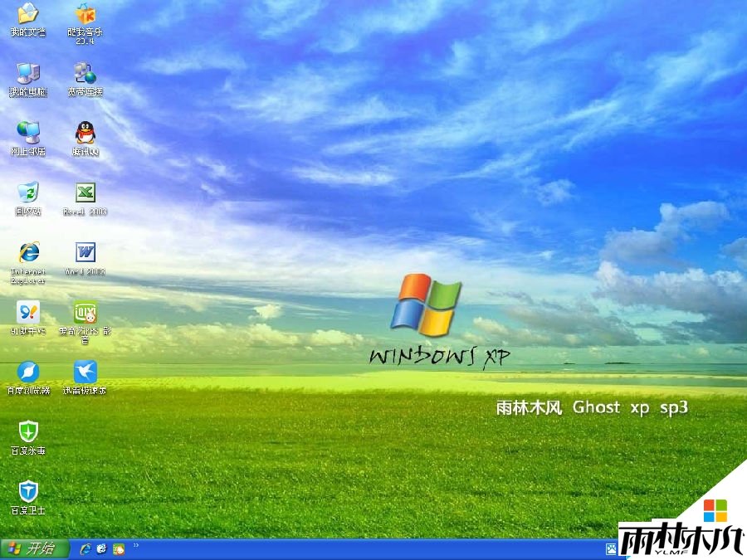Screen dimensions: 747x560
Task: Launch iQiyi from the Quick Launch bar
Action: pyautogui.click(x=119, y=549)
